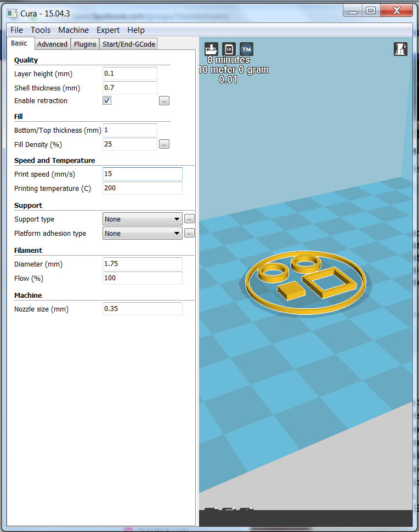This screenshot has height=532, width=419.
Task: Click the save toolpath to SD icon
Action: pyautogui.click(x=229, y=49)
